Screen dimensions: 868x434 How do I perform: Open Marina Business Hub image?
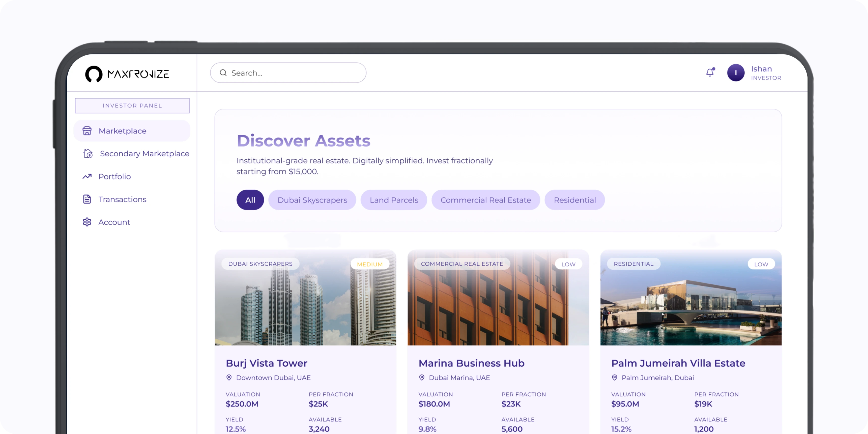[498, 298]
